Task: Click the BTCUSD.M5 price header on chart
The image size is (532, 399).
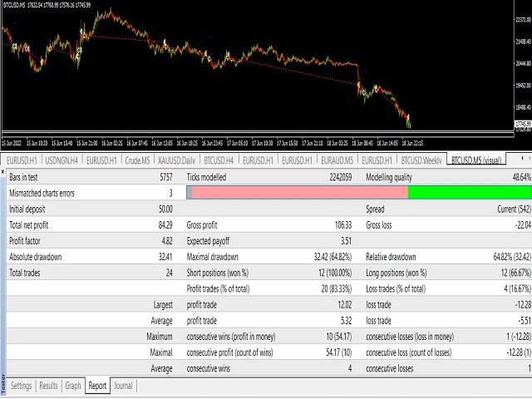Action: 47,5
